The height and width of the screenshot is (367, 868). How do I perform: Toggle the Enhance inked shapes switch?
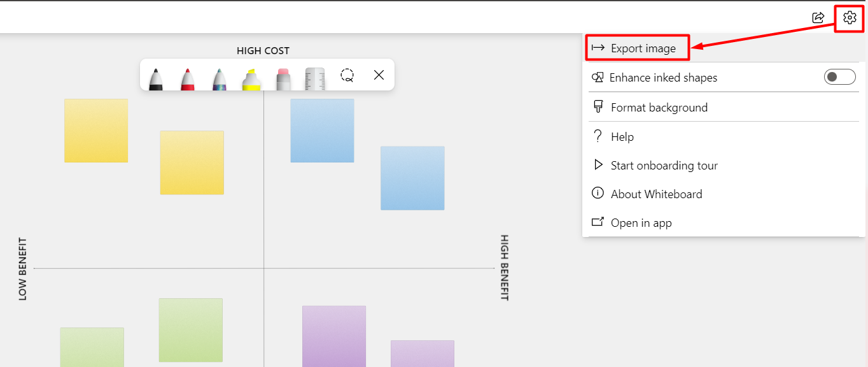pyautogui.click(x=839, y=77)
